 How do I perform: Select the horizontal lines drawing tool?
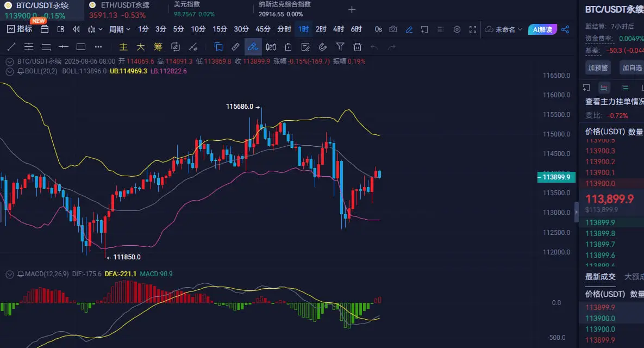pyautogui.click(x=46, y=47)
